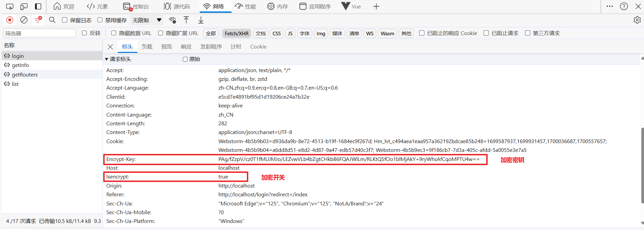Open the 响应 response tab

click(186, 47)
